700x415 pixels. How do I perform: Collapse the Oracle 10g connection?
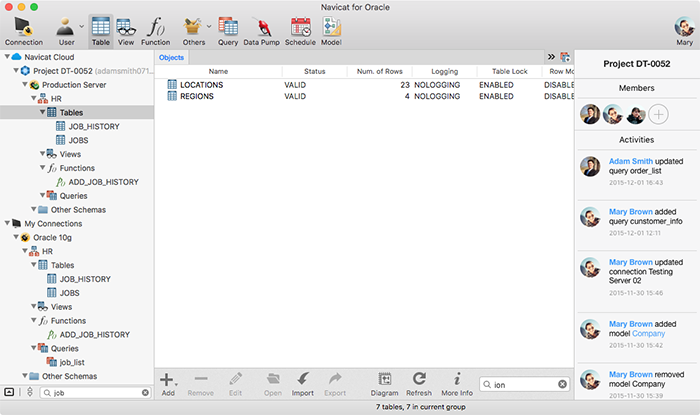pyautogui.click(x=16, y=237)
